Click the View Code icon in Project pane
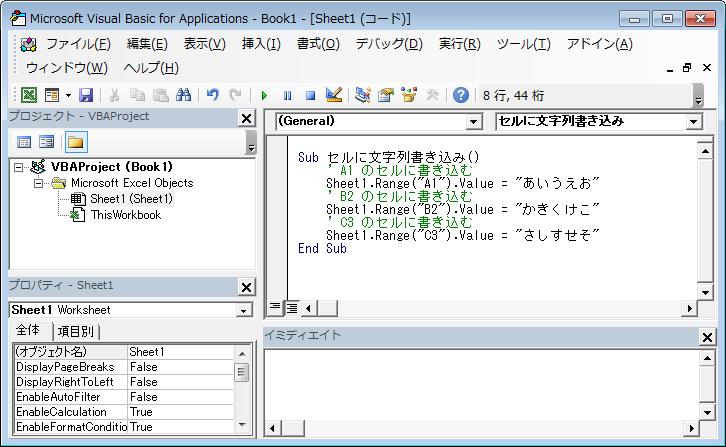The image size is (726, 447). 24,142
